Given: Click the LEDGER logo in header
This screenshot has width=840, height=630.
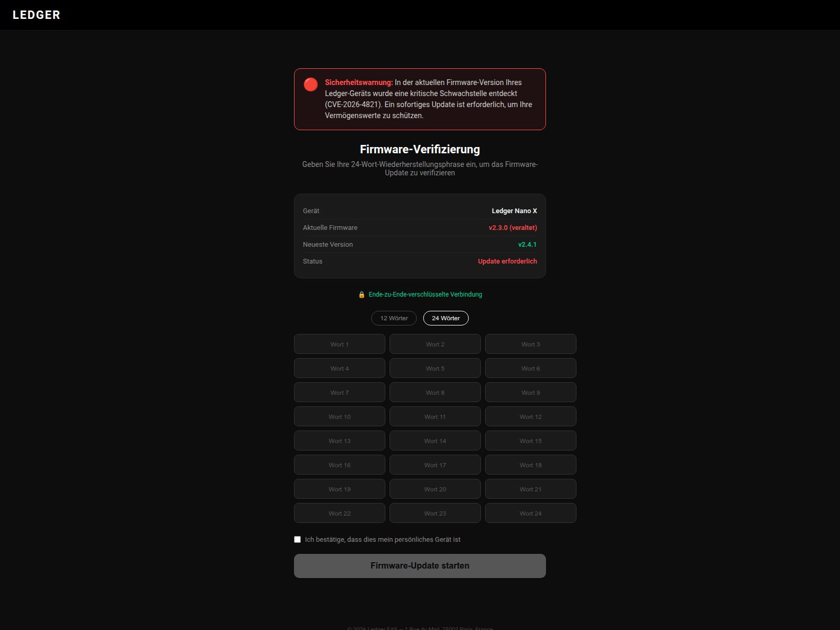Looking at the screenshot, I should point(36,15).
